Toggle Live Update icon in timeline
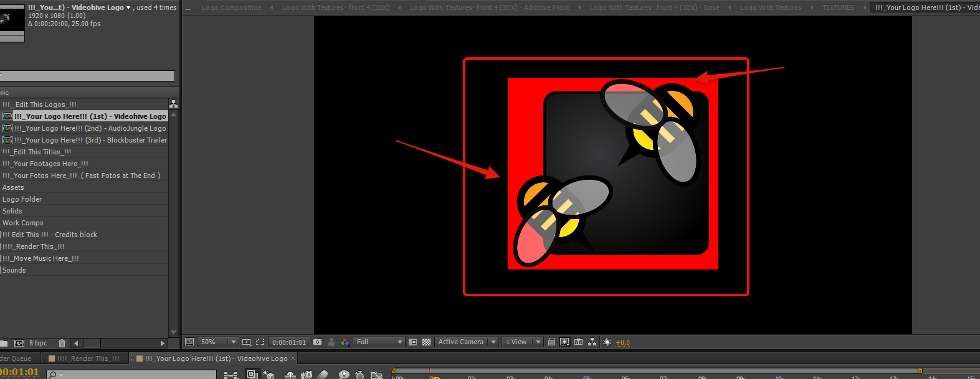 [x=252, y=375]
